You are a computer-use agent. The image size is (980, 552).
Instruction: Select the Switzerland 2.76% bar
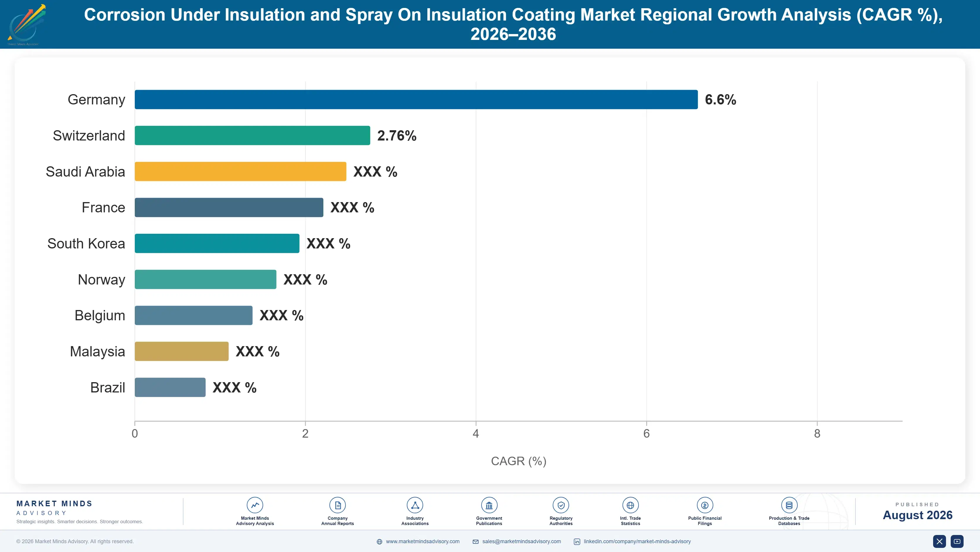coord(252,136)
